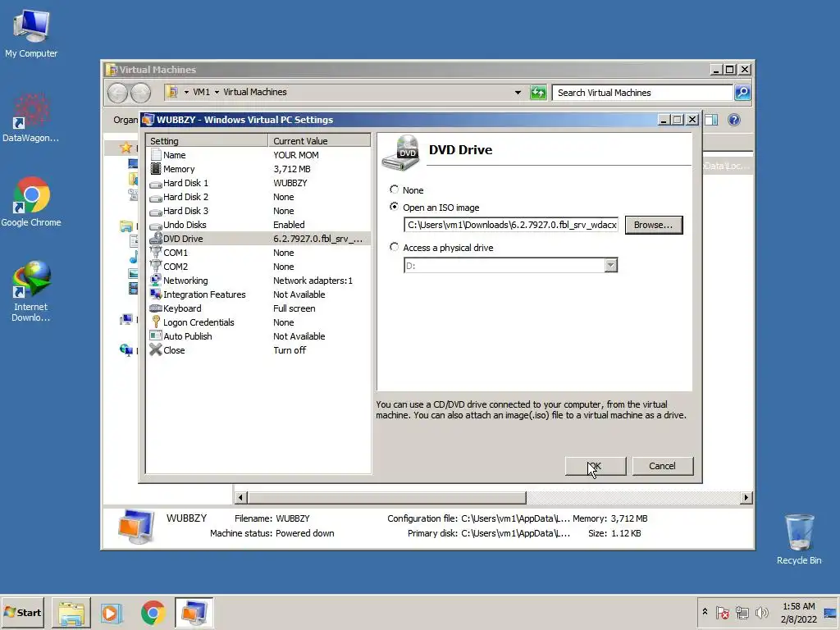Open help in Virtual Machines window

pos(734,120)
